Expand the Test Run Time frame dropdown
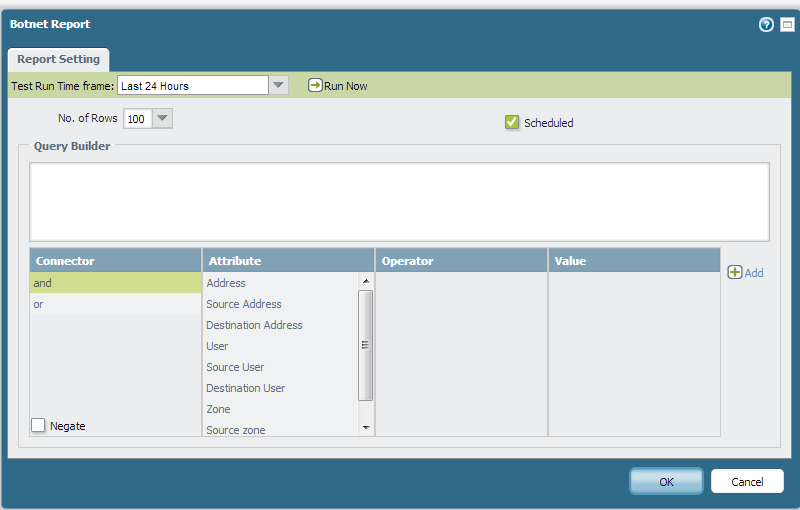The width and height of the screenshot is (800, 510). click(x=278, y=85)
